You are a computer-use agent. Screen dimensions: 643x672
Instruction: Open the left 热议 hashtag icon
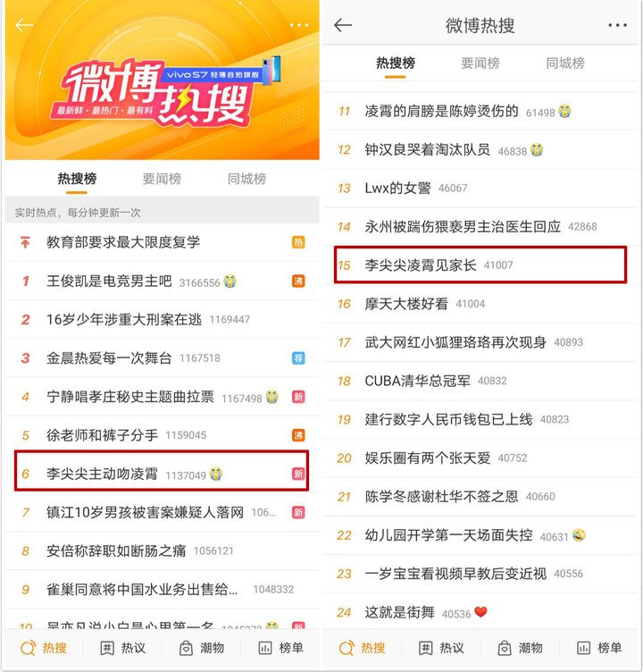pyautogui.click(x=106, y=648)
